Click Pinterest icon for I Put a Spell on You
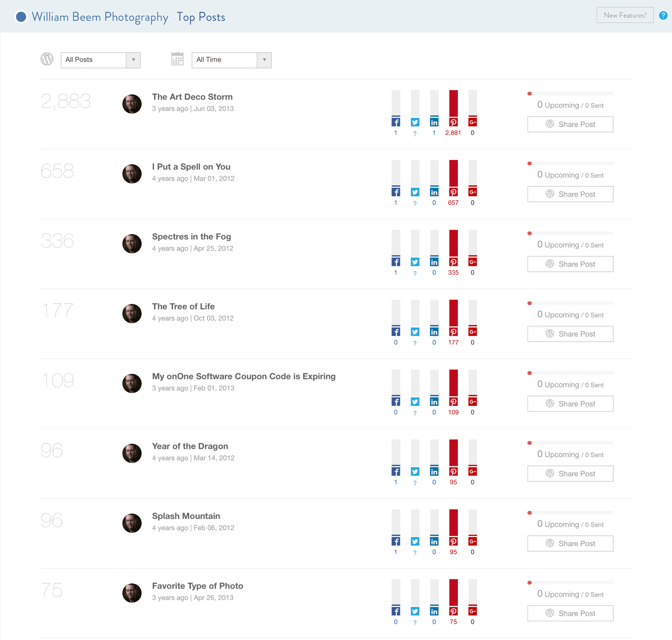This screenshot has width=672, height=640. (453, 192)
